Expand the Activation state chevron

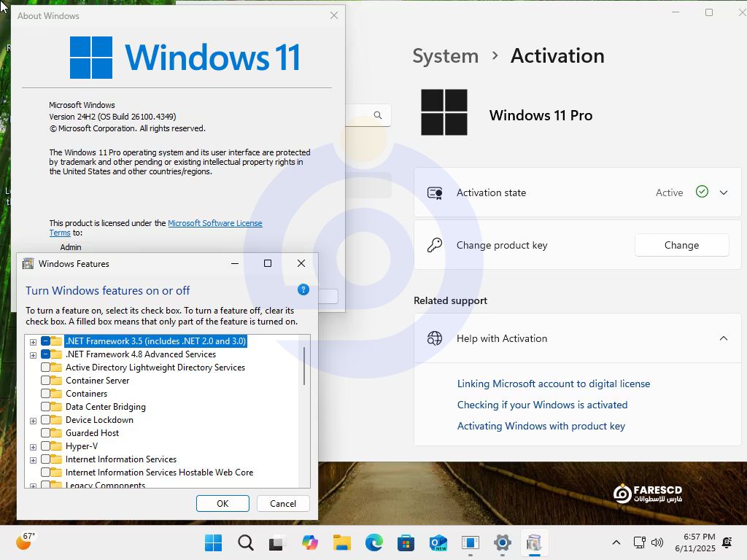pyautogui.click(x=723, y=192)
